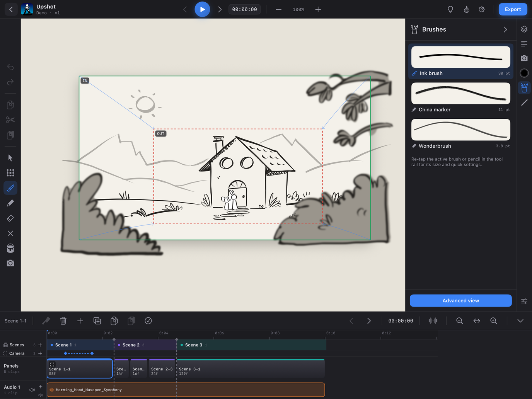Redo the last action
Image resolution: width=532 pixels, height=399 pixels.
10,82
